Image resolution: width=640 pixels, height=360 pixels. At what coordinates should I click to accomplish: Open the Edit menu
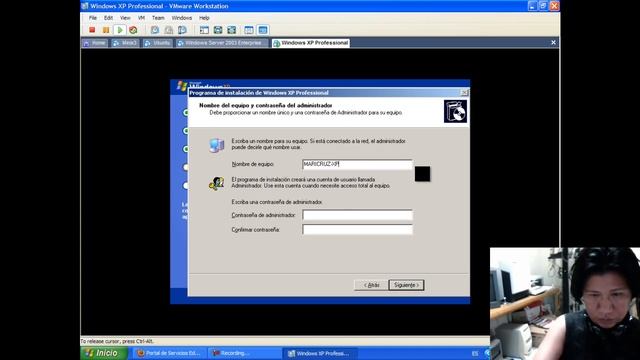(x=108, y=18)
